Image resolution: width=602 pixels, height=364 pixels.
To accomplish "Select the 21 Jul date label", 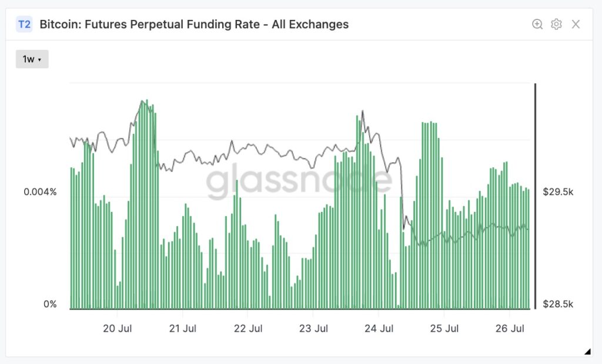I will click(183, 328).
